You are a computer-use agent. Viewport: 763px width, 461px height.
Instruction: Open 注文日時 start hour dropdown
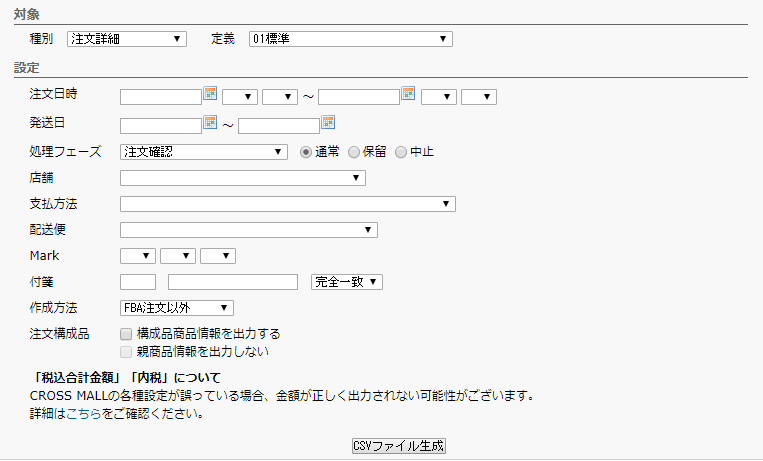pos(240,97)
